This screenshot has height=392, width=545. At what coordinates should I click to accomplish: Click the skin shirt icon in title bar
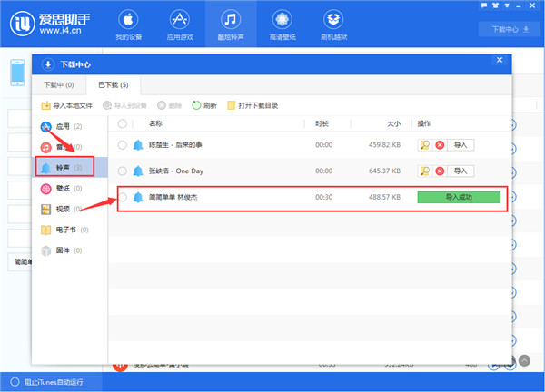pos(495,5)
